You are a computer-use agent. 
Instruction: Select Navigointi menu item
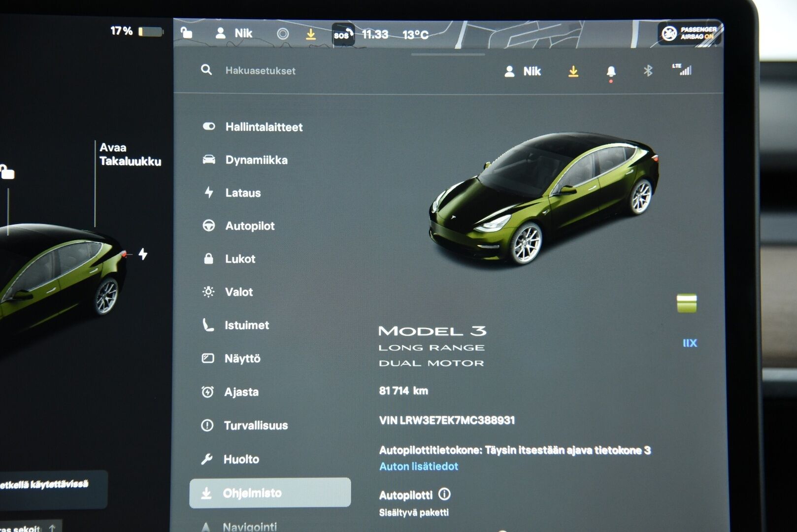[239, 527]
